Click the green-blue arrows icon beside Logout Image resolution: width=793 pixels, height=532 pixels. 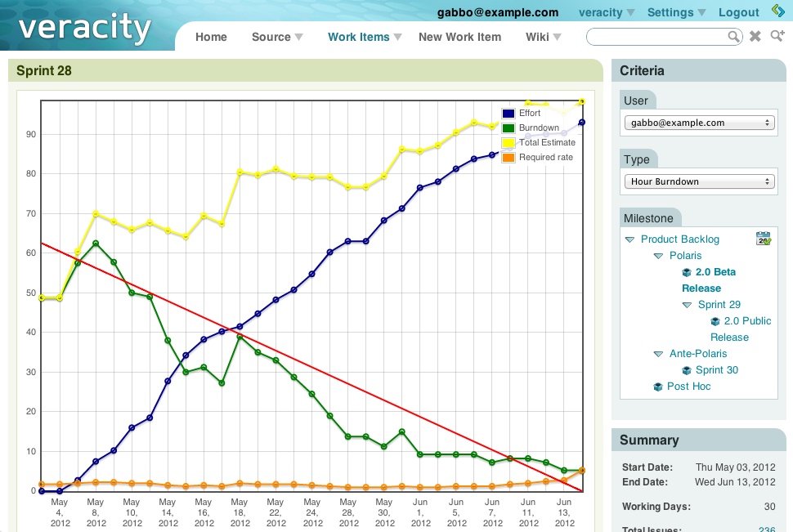click(777, 11)
